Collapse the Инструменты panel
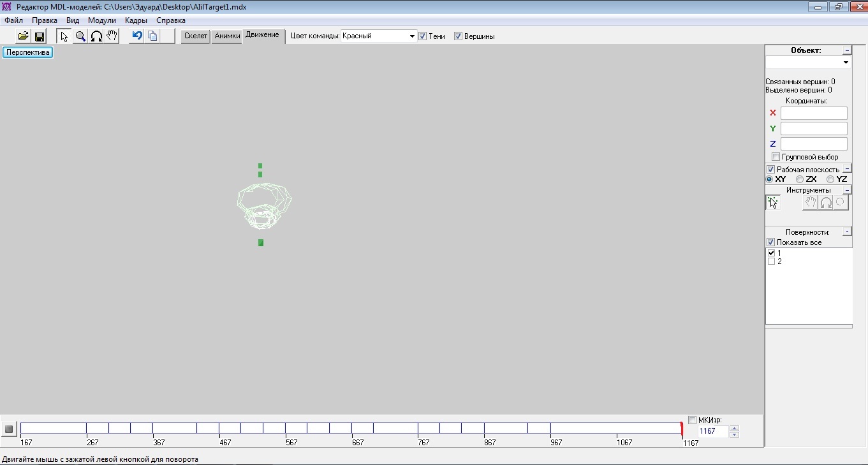 (x=847, y=190)
